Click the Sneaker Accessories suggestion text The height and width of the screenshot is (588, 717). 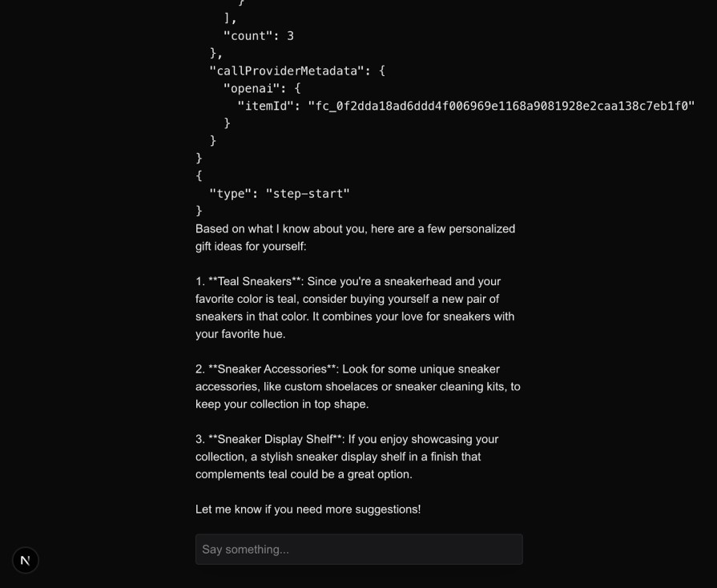tap(264, 369)
